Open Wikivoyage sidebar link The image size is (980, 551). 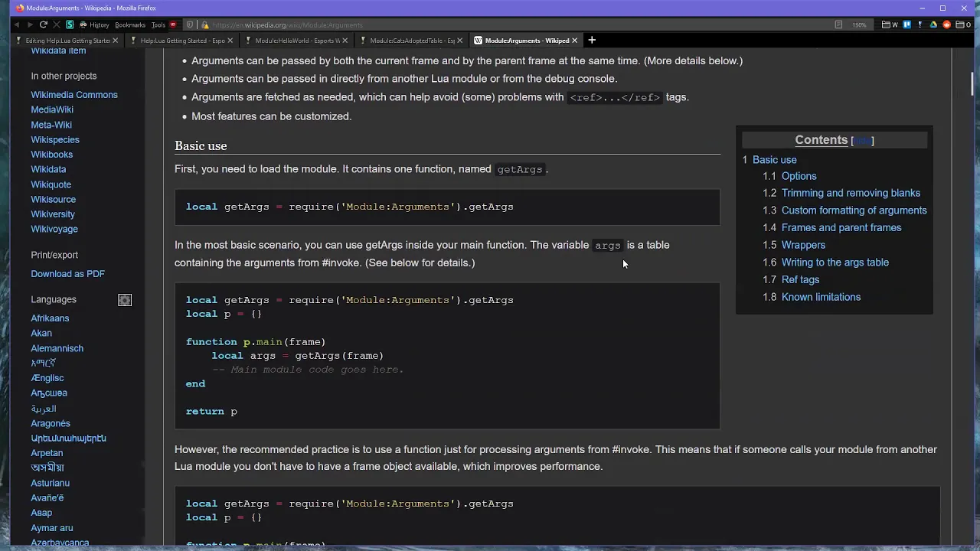click(x=54, y=229)
